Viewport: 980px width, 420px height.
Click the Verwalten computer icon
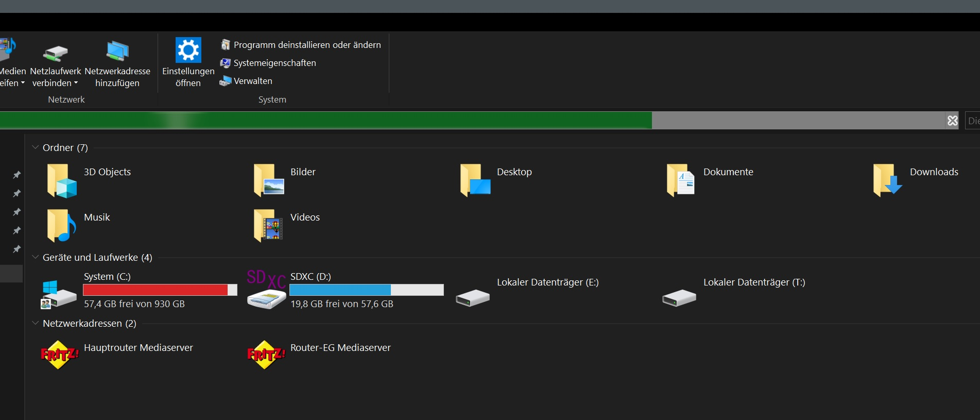point(225,81)
